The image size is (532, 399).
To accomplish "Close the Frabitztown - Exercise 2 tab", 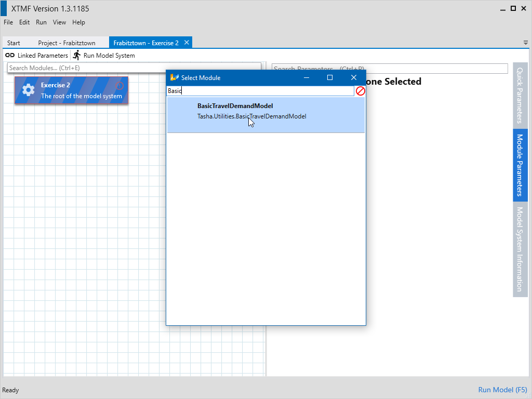I will tap(187, 43).
